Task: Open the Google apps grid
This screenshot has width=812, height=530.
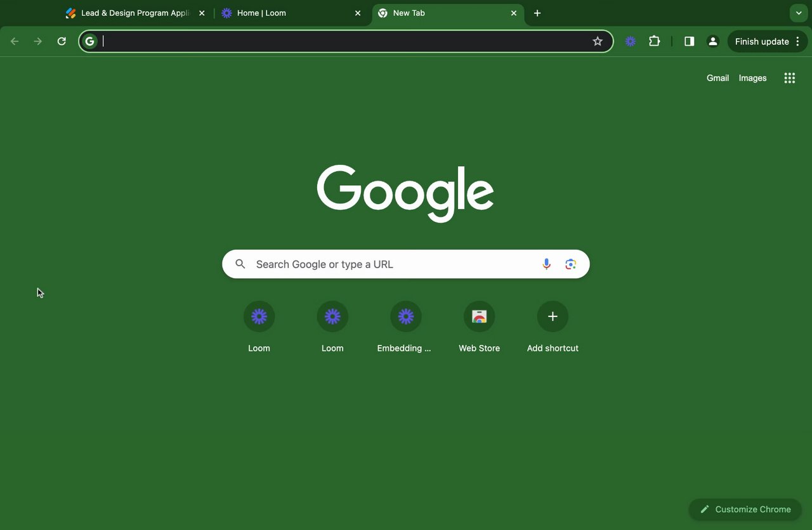Action: tap(789, 78)
